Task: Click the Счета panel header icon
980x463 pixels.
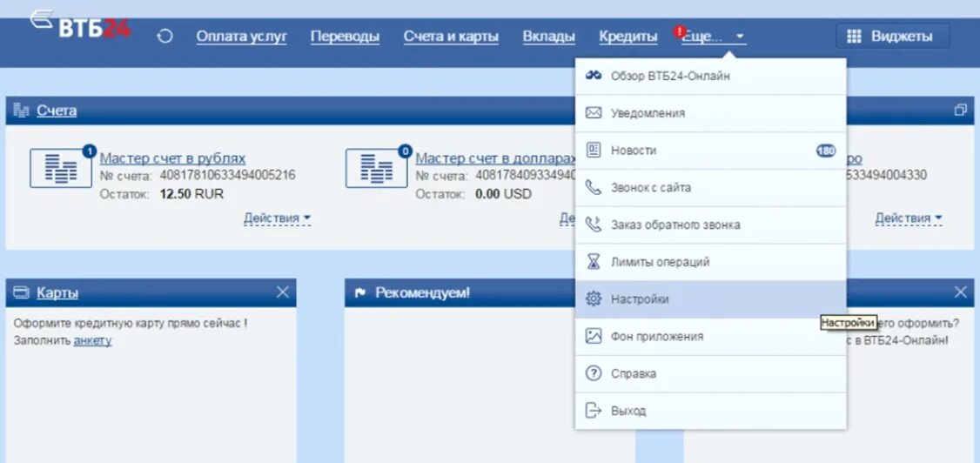Action: click(21, 111)
